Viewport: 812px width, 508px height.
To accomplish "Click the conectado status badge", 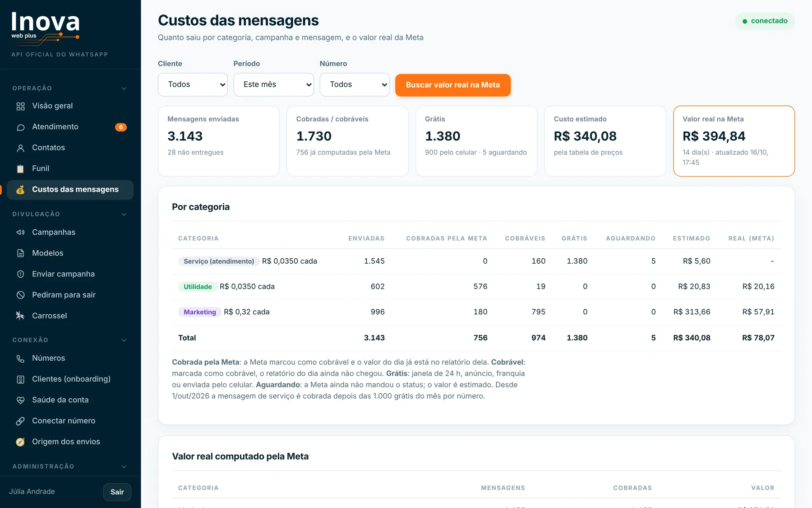I will (x=765, y=21).
